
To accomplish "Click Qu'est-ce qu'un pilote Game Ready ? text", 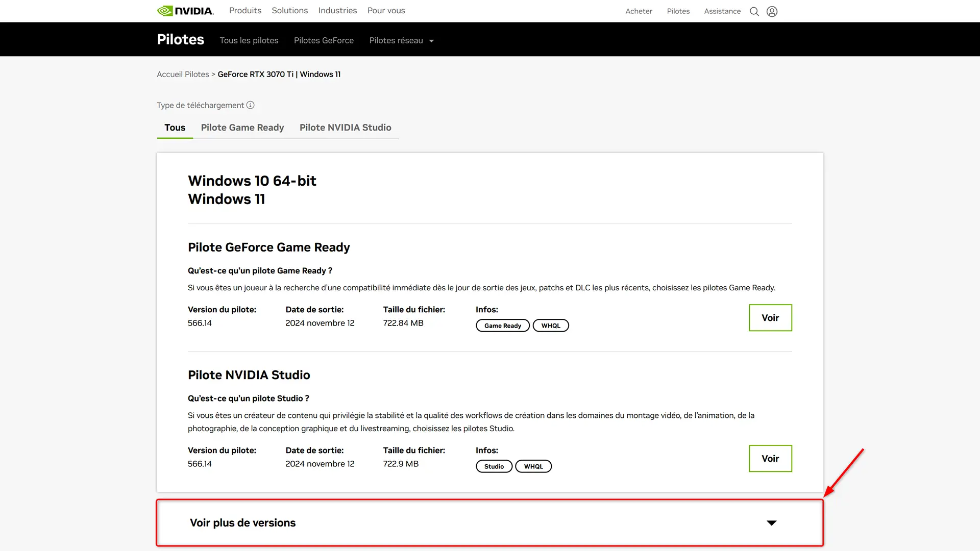I will [x=260, y=271].
